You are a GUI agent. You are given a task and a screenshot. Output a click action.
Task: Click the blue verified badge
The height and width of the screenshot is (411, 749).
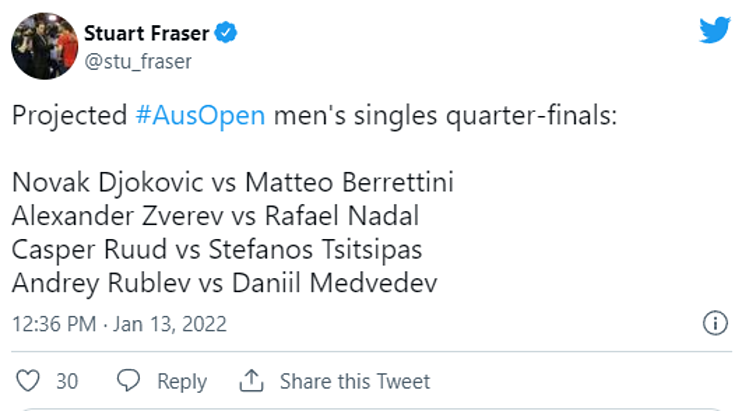pos(226,34)
